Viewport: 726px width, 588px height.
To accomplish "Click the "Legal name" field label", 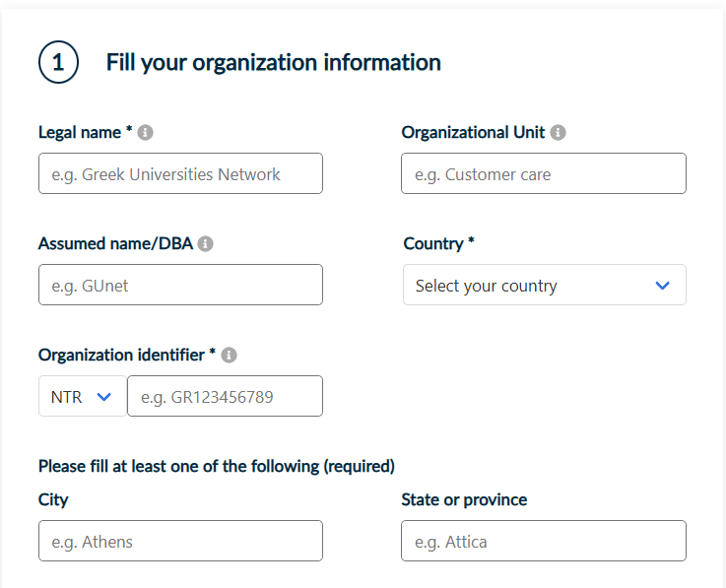I will click(79, 132).
